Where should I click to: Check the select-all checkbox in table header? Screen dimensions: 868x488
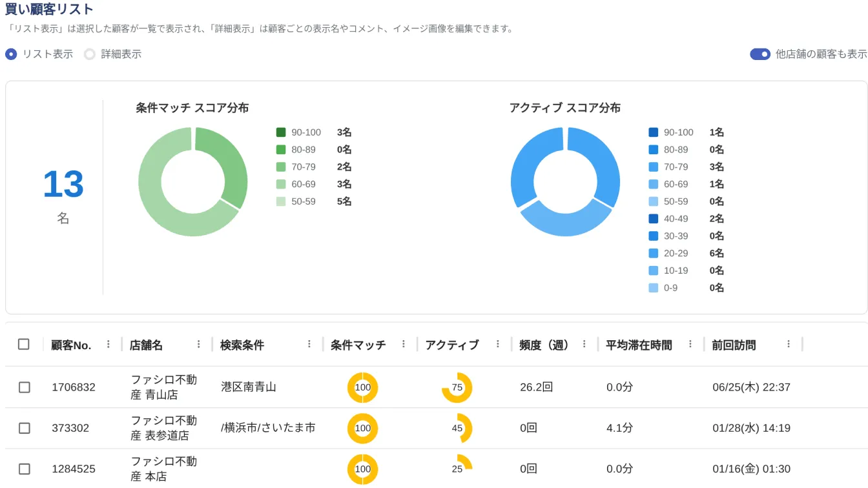tap(24, 344)
